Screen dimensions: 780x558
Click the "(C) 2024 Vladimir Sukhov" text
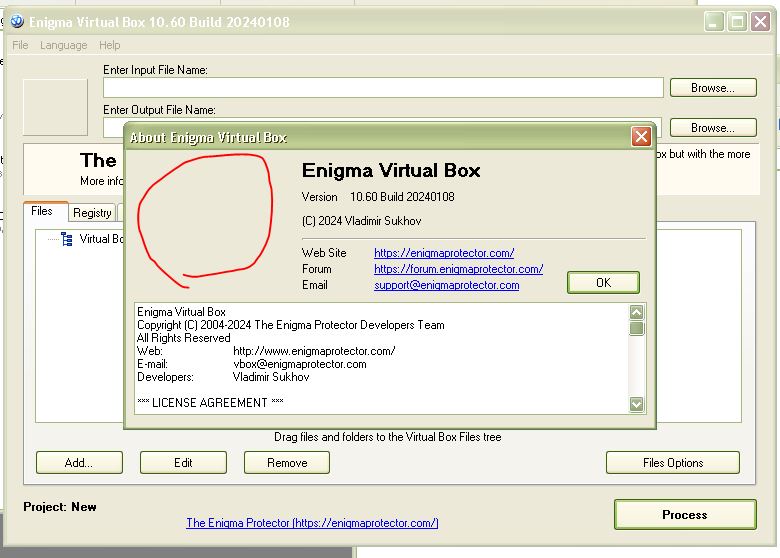coord(362,221)
